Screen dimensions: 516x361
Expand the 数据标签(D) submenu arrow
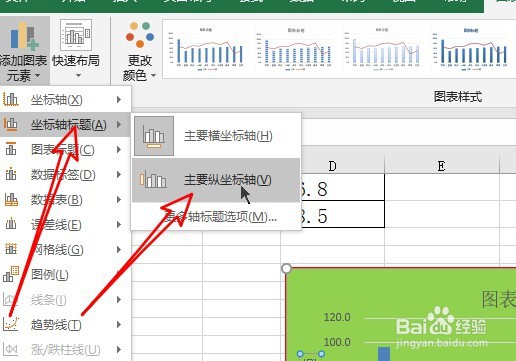119,174
